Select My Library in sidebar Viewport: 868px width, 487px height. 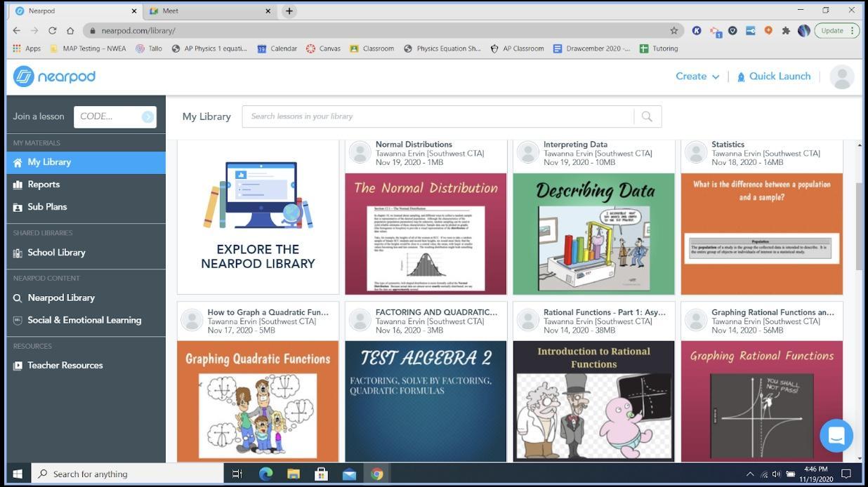tap(86, 162)
